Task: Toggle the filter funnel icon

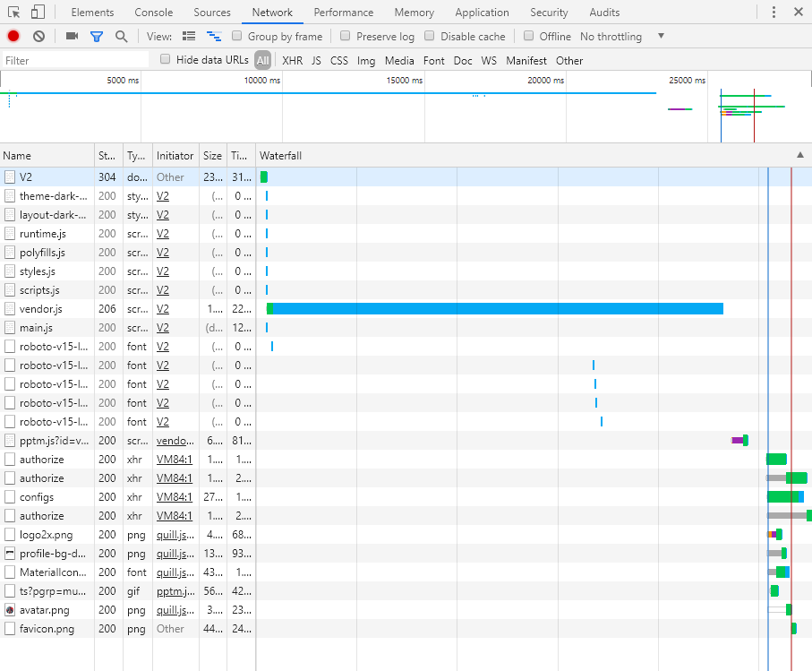Action: point(97,36)
